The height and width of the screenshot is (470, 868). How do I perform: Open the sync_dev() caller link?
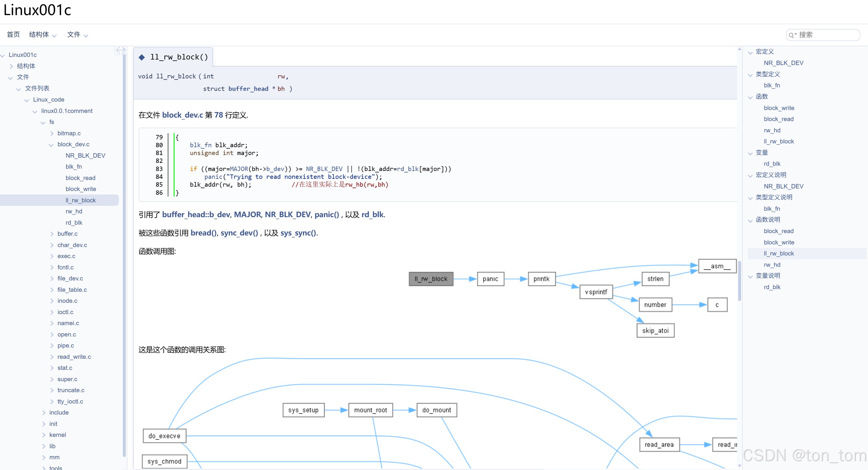[x=239, y=233]
